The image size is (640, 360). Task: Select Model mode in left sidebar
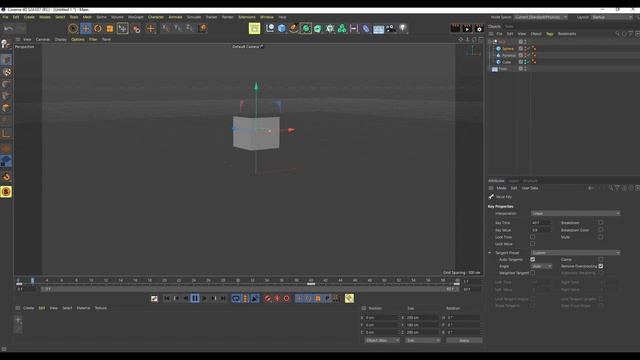(x=6, y=60)
